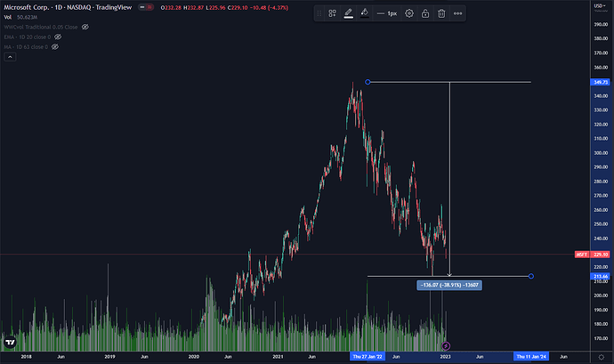This screenshot has width=614, height=364.
Task: Select the Vol indicator label
Action: coord(8,17)
